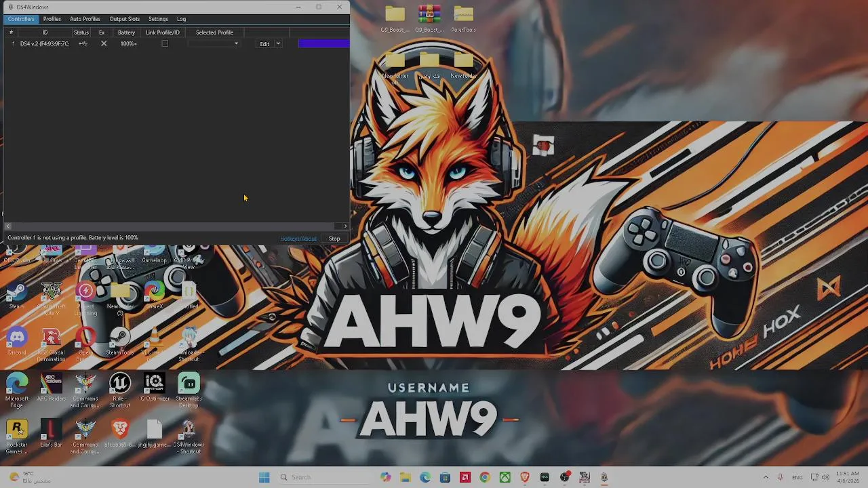The width and height of the screenshot is (868, 488).
Task: Click the ENG language indicator
Action: point(798,477)
